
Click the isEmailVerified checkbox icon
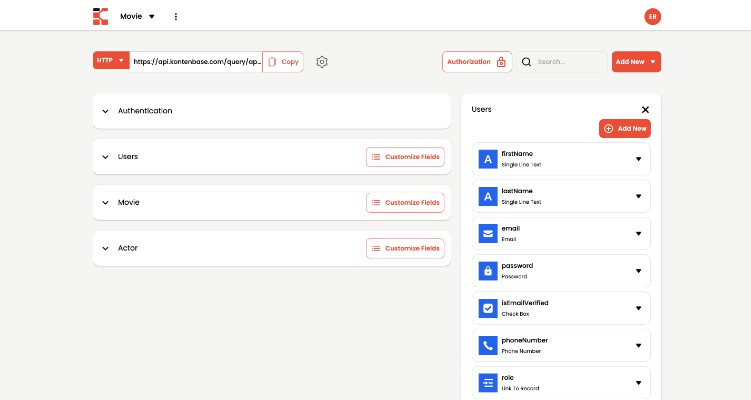[487, 309]
